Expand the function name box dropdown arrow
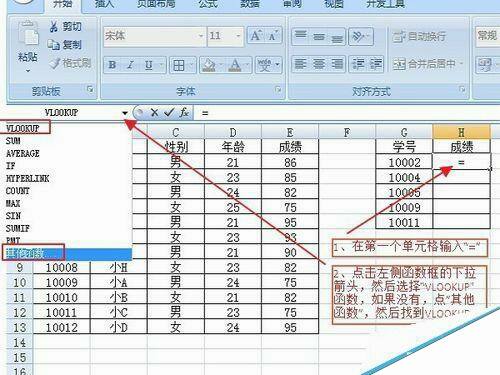Viewport: 500px width, 375px height. [x=125, y=113]
